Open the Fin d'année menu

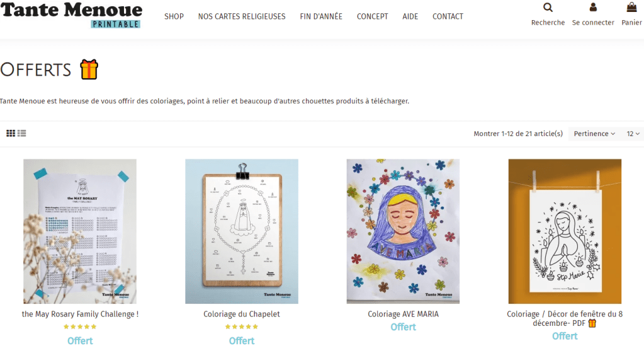point(321,16)
